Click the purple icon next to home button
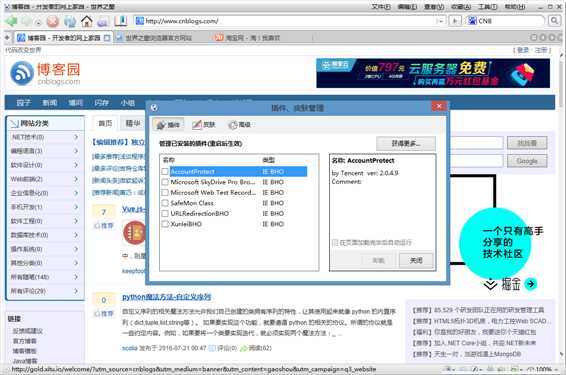This screenshot has height=375, width=566. [x=103, y=22]
